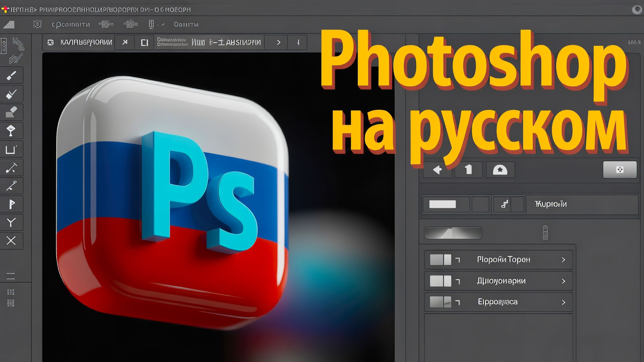Screen dimensions: 644x362
Task: Expand the Еррова́са entry with its arrow
Action: 563,302
